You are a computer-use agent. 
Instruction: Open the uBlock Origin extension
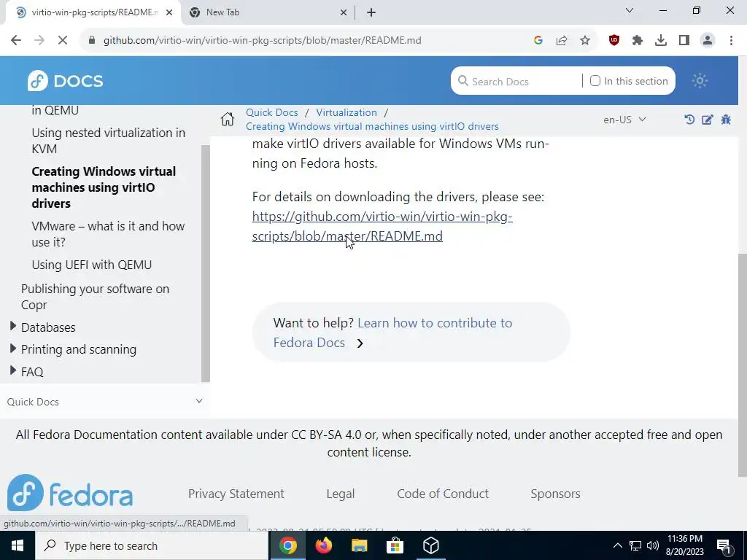(x=614, y=41)
